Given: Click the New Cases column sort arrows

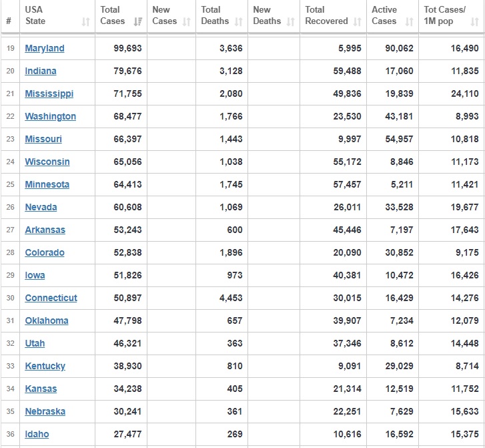Looking at the screenshot, I should click(x=187, y=21).
